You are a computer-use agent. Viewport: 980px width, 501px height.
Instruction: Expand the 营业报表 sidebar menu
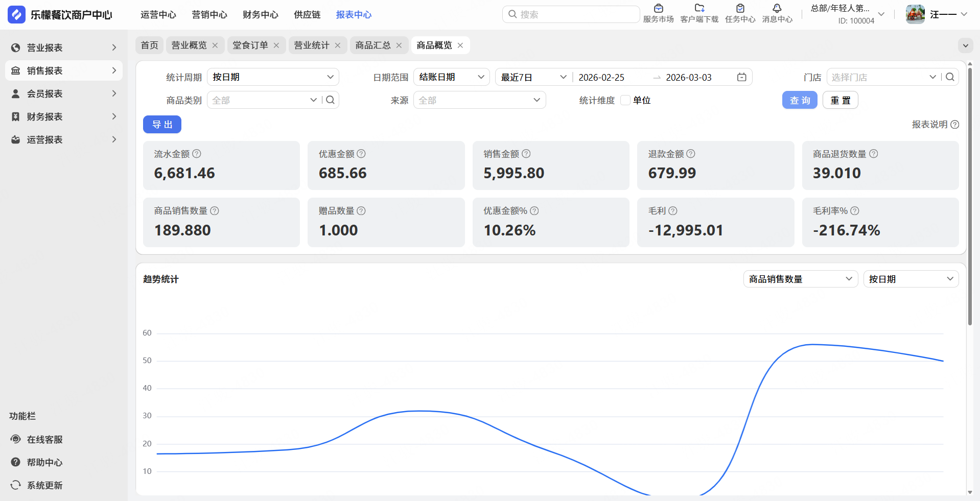64,47
